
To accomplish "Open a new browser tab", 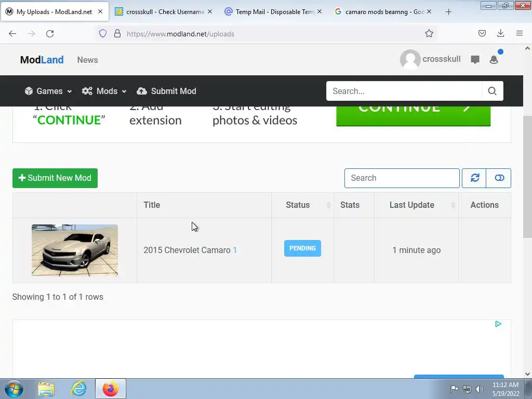I will tap(448, 12).
